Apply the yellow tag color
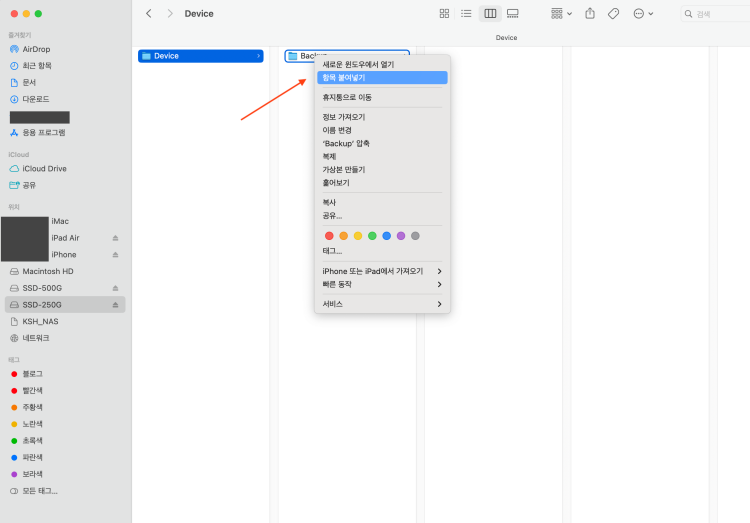Image resolution: width=750 pixels, height=523 pixels. [x=358, y=236]
